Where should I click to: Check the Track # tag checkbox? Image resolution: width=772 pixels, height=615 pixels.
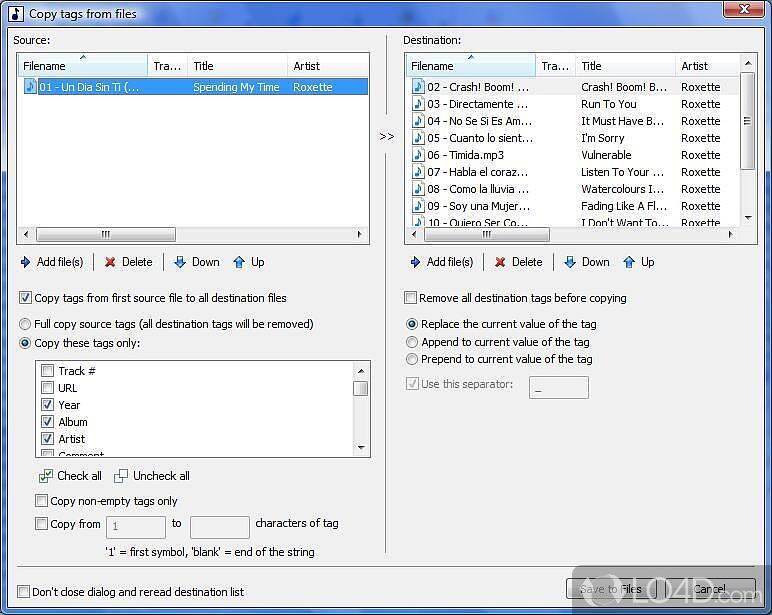coord(47,371)
